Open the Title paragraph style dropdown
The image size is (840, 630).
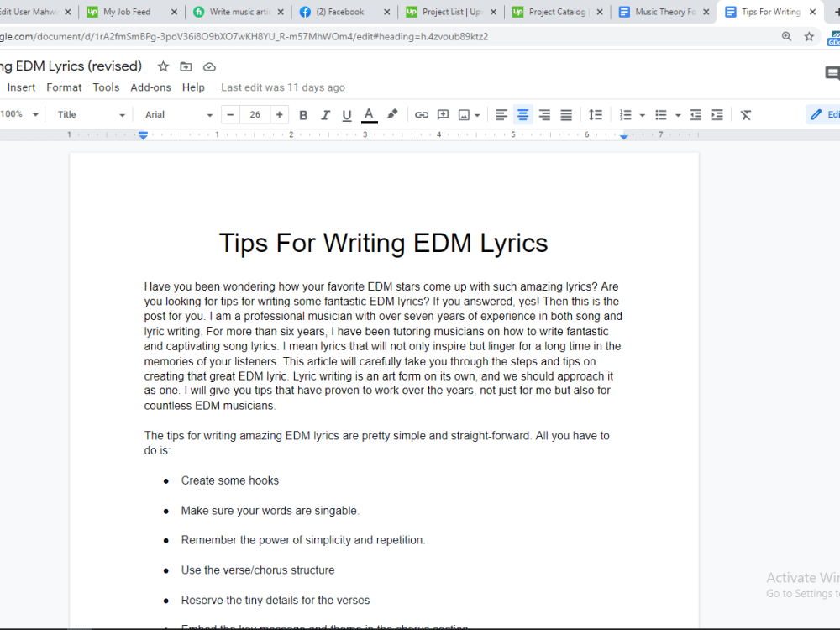click(91, 114)
